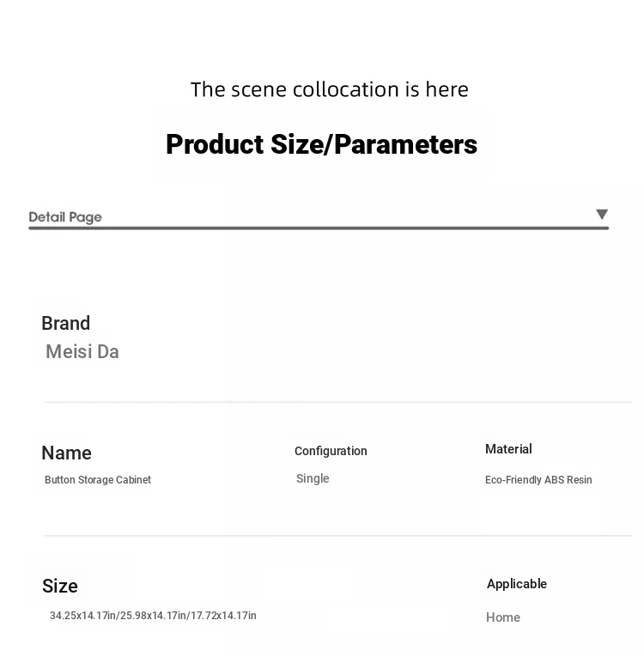Select the Configuration label
This screenshot has height=669, width=644.
(x=331, y=451)
